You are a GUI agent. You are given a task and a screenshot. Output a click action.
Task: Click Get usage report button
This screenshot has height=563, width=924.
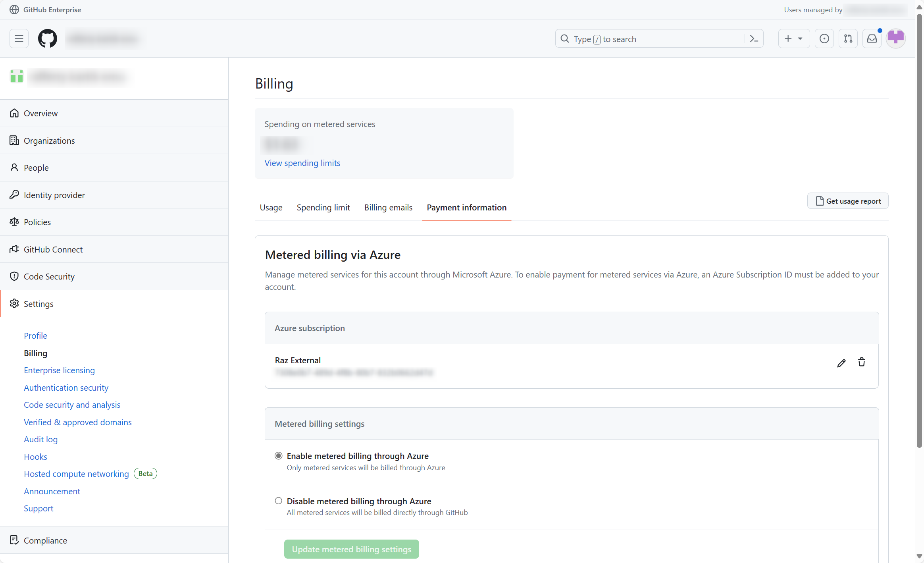tap(848, 201)
